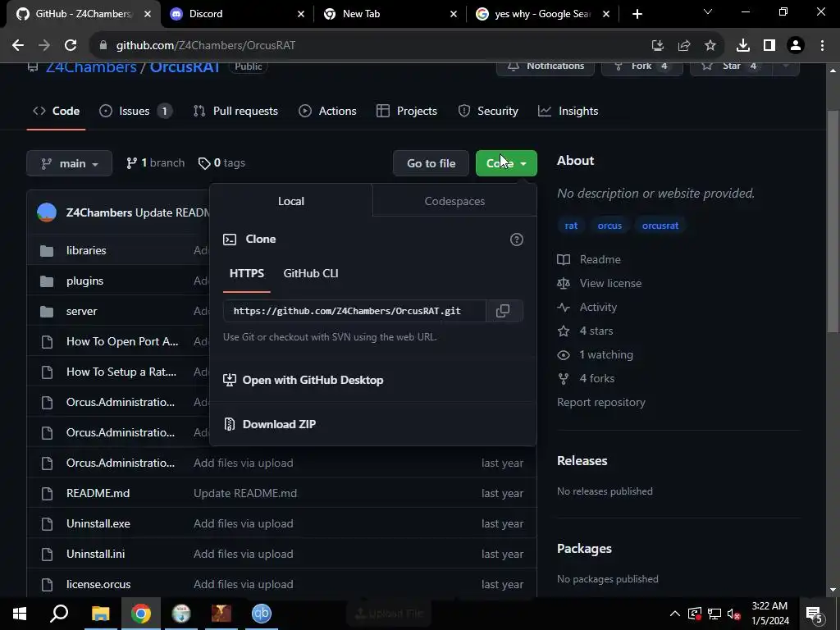Open the Uninstall.exe file

(98, 523)
